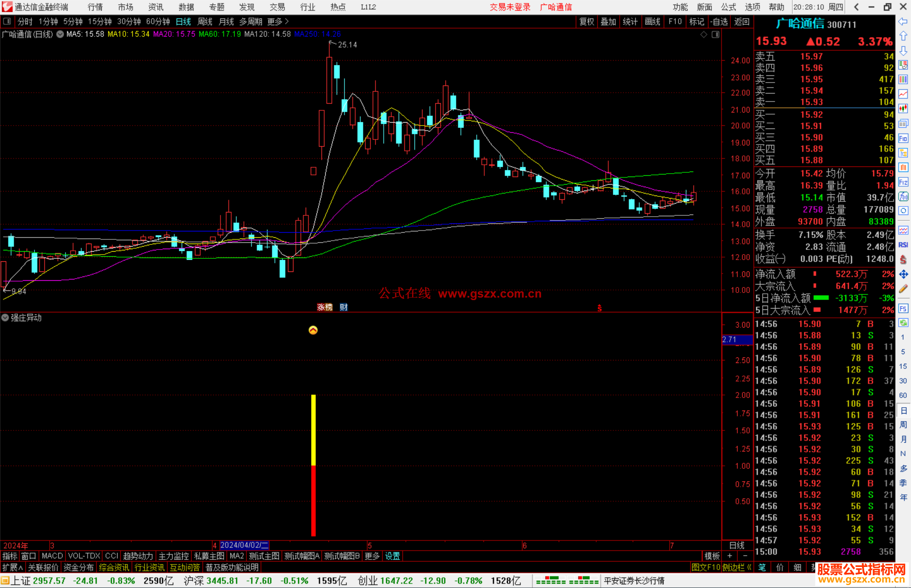This screenshot has height=588, width=911.
Task: Toggle the 强庄异动 indicator circle button
Action: [5, 317]
